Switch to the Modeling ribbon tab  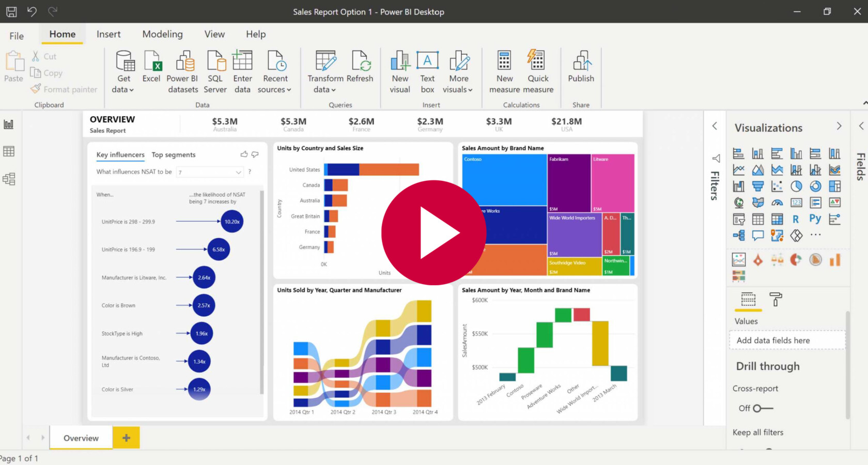click(163, 34)
